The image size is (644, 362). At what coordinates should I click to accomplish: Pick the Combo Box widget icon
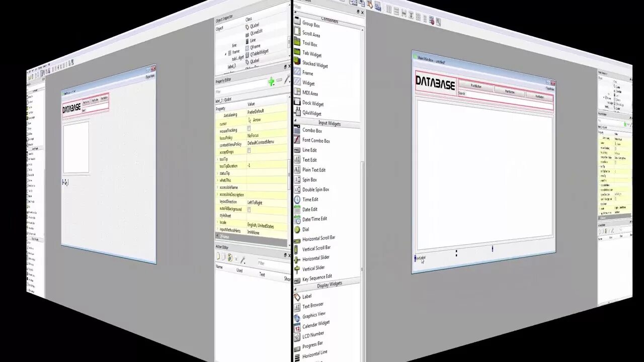coord(297,130)
